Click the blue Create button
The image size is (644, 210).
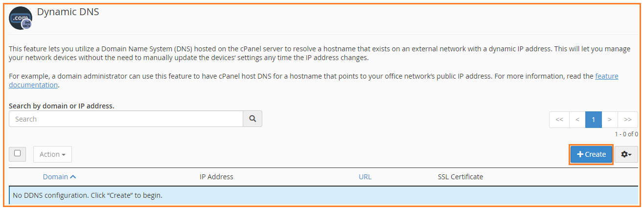pos(591,154)
